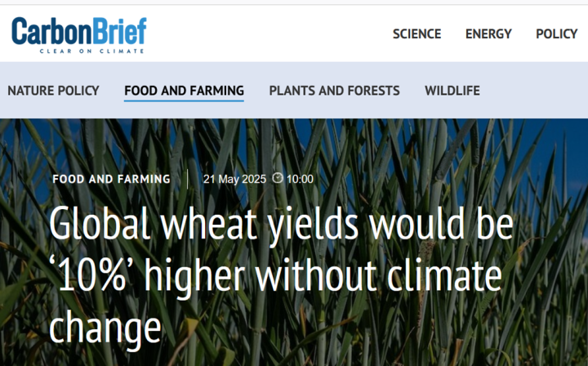The image size is (588, 366).
Task: Click the divider between category and date
Action: pos(188,179)
